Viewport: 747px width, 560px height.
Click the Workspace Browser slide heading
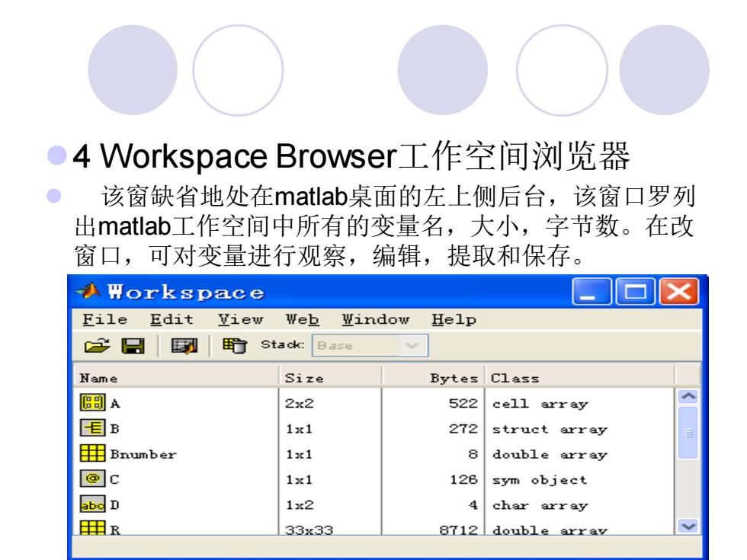(x=351, y=155)
